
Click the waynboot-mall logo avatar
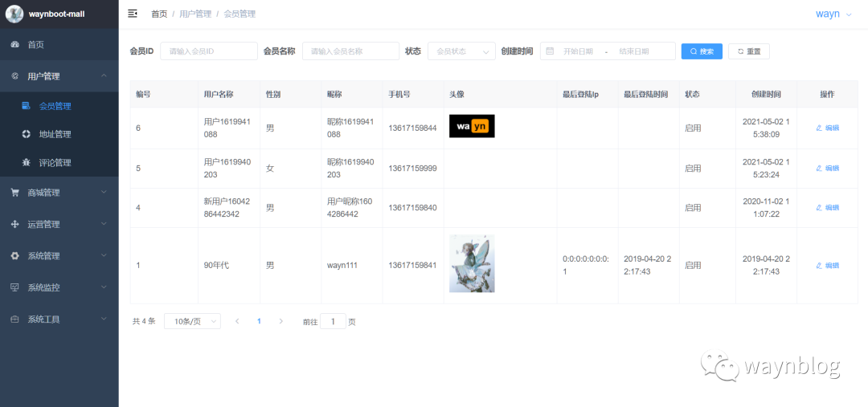click(14, 14)
